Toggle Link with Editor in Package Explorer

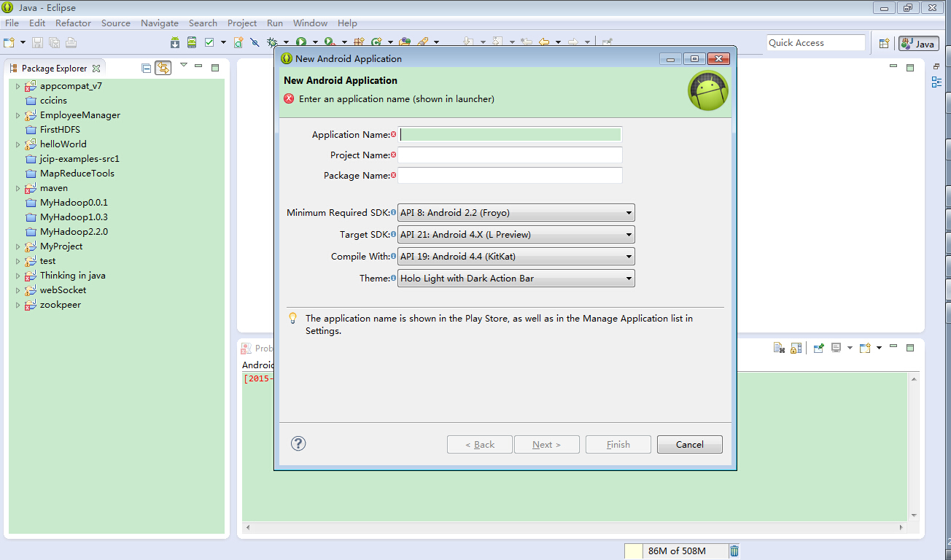coord(163,69)
